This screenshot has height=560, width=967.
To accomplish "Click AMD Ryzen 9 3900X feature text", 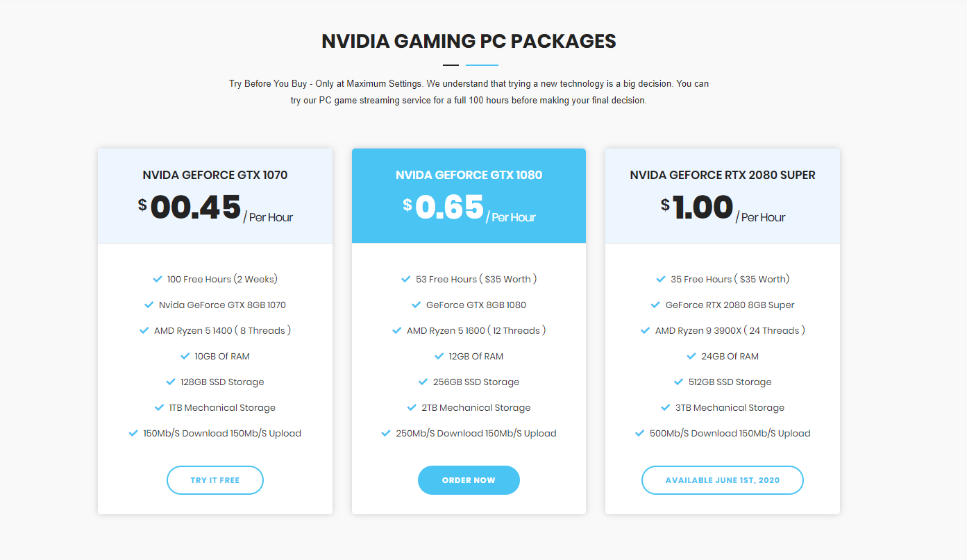I will [730, 330].
